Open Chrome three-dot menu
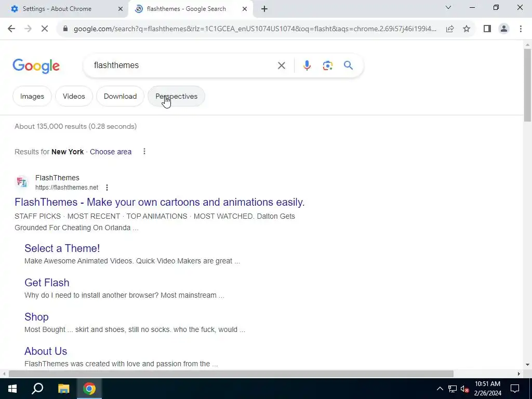532x399 pixels. tap(521, 29)
